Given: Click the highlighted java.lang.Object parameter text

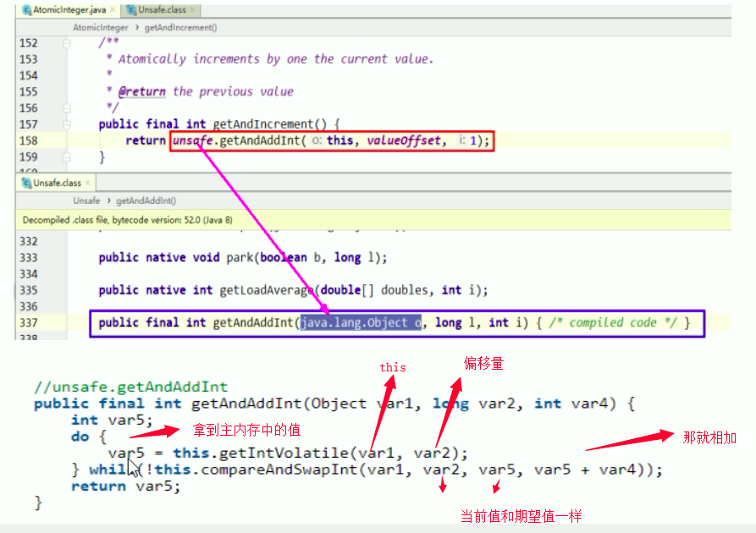Looking at the screenshot, I should [361, 322].
